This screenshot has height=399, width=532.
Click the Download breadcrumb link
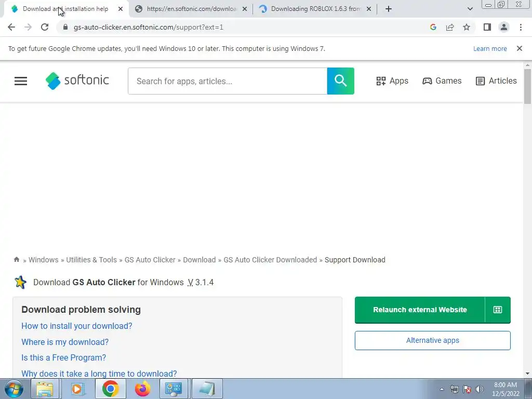click(x=199, y=260)
